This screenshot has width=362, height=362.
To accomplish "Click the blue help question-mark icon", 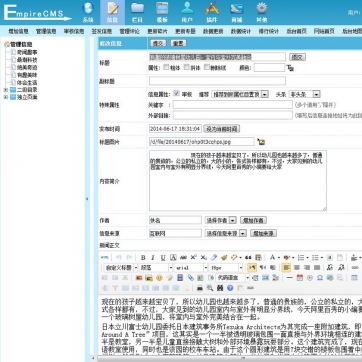I will tap(230, 288).
